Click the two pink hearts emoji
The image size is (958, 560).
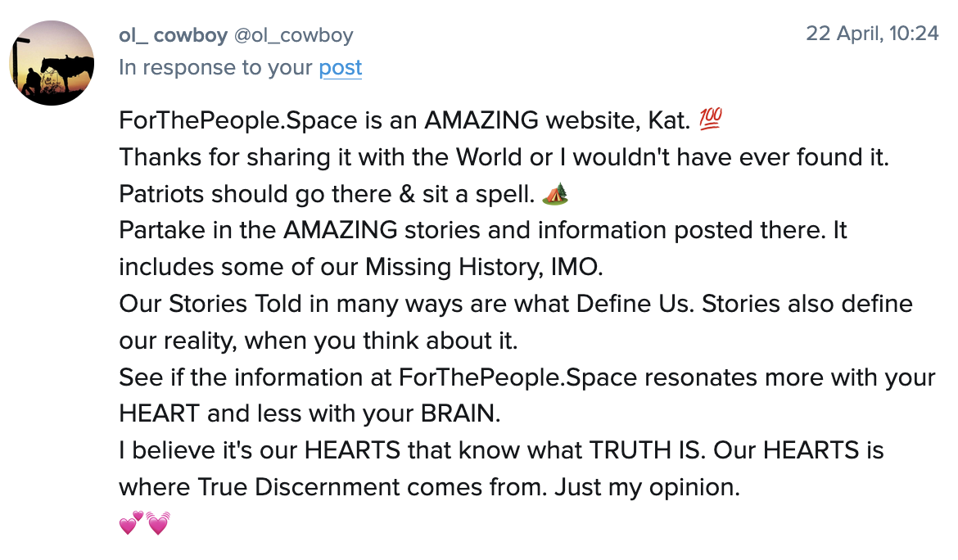pyautogui.click(x=131, y=523)
